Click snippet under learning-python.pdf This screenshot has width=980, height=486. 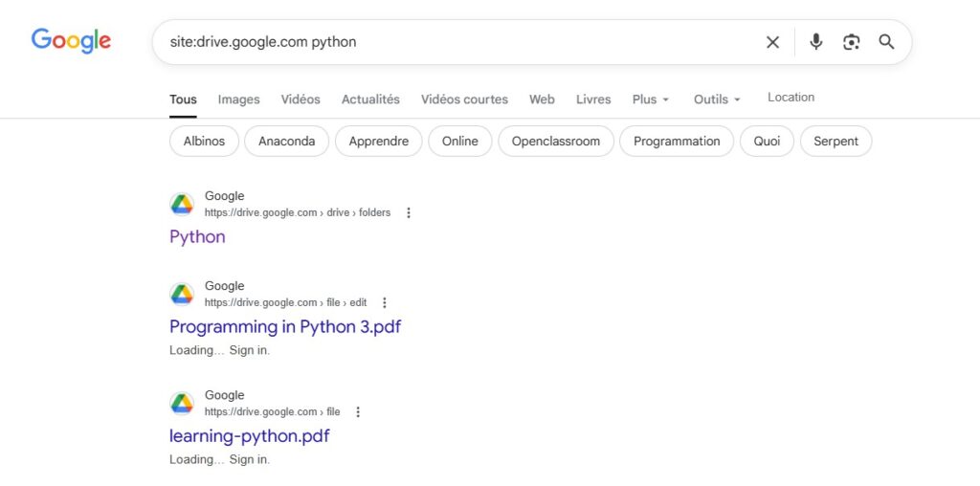pos(219,460)
